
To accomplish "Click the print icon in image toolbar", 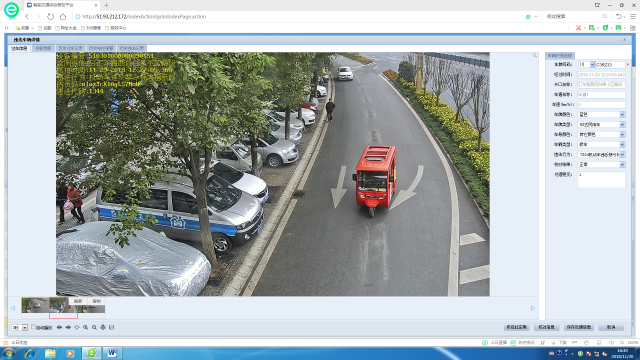I will tap(103, 327).
